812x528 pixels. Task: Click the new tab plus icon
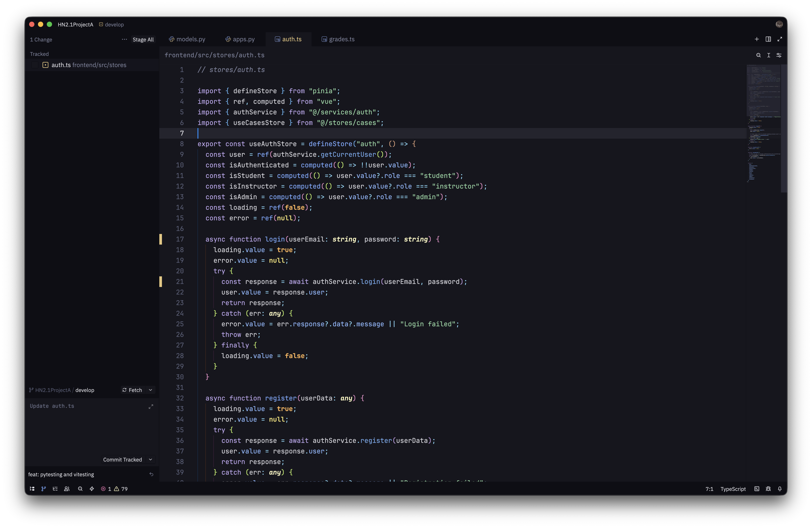pyautogui.click(x=757, y=39)
